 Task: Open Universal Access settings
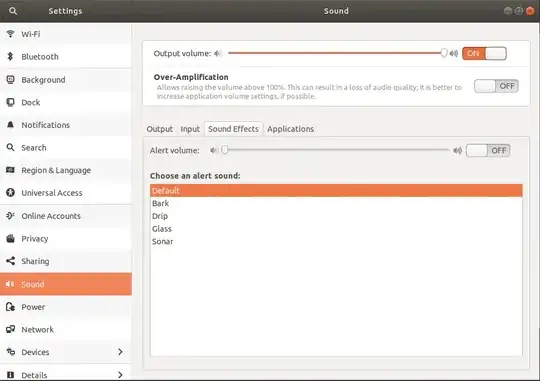(66, 193)
